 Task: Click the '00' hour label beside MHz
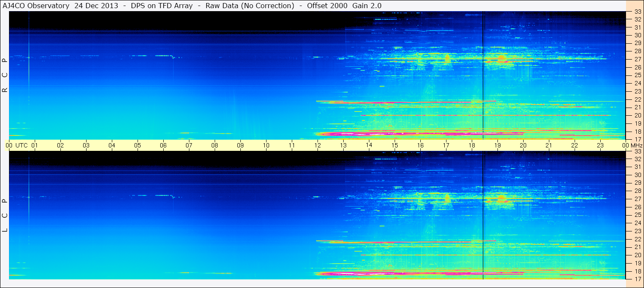click(625, 146)
